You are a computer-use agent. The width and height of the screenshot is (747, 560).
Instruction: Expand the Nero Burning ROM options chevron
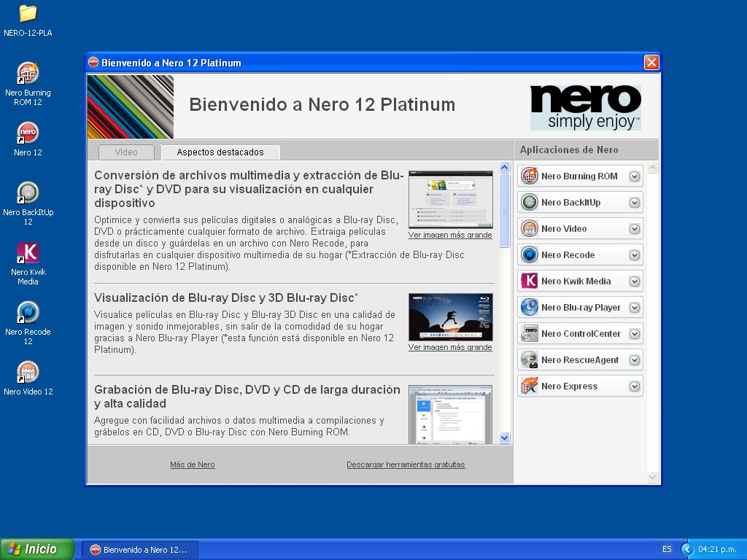pyautogui.click(x=634, y=176)
